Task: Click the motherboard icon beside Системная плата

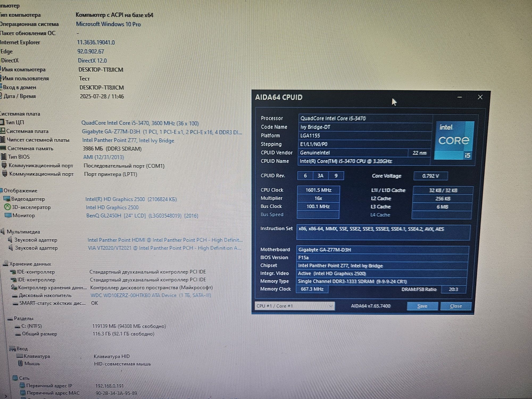Action: (x=2, y=131)
